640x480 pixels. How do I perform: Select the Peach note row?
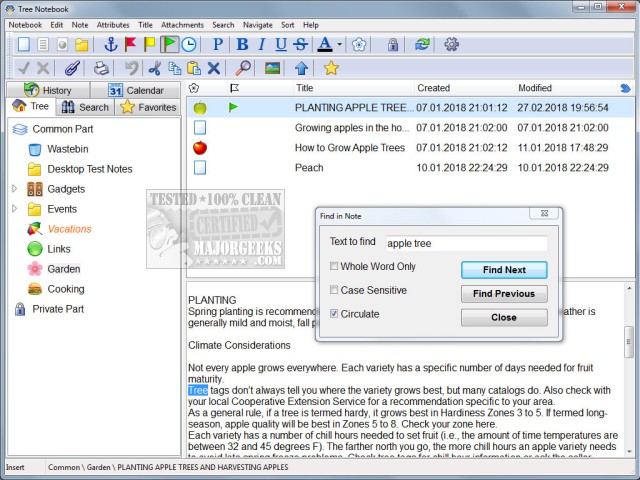tap(411, 168)
